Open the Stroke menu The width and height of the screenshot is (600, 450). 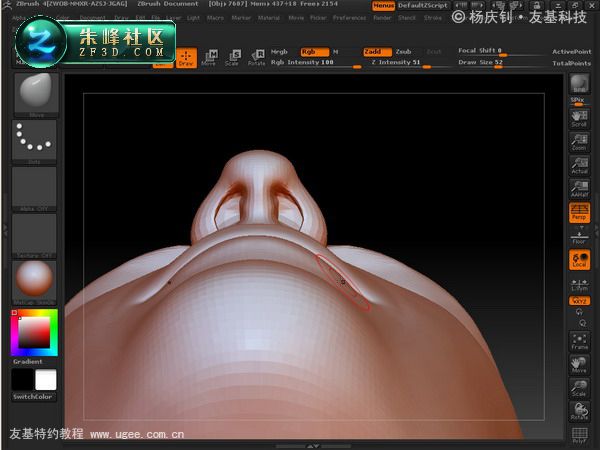click(x=433, y=18)
